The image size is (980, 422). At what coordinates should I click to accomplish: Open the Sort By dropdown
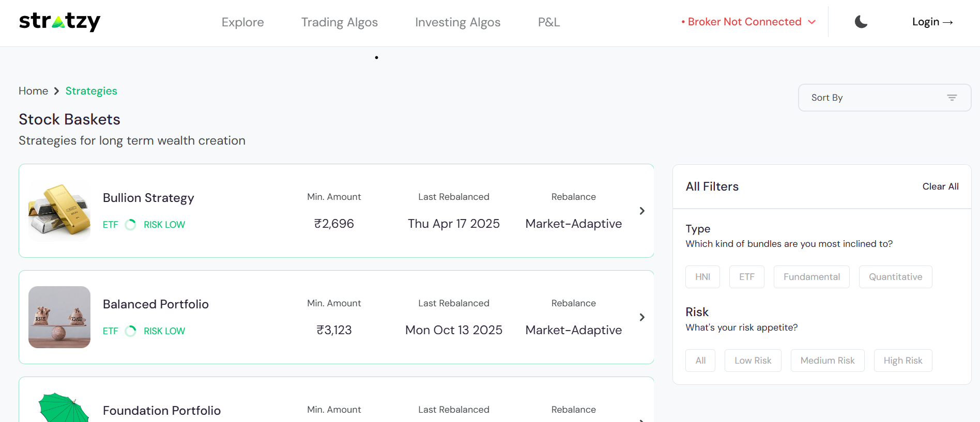[884, 98]
